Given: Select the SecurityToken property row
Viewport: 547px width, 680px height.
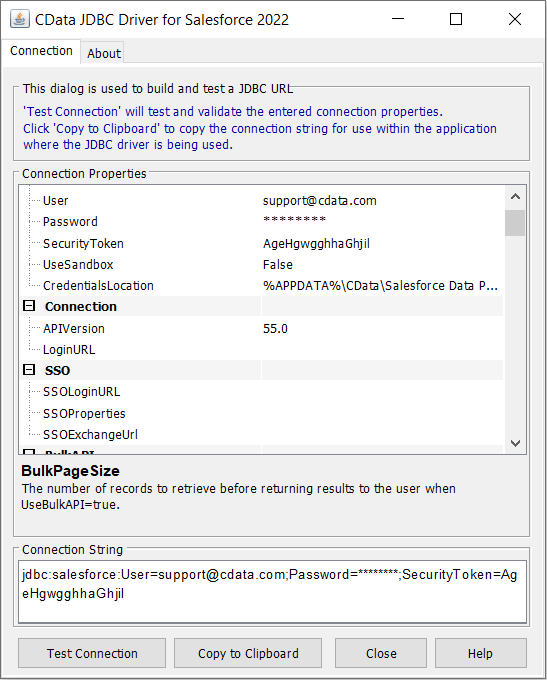Looking at the screenshot, I should [x=262, y=243].
